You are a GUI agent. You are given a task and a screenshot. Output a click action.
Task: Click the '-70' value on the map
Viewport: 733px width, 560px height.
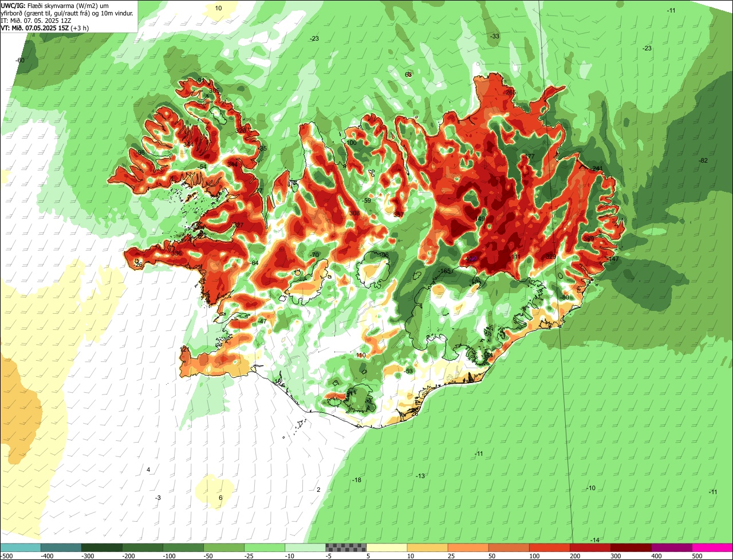pos(314,255)
